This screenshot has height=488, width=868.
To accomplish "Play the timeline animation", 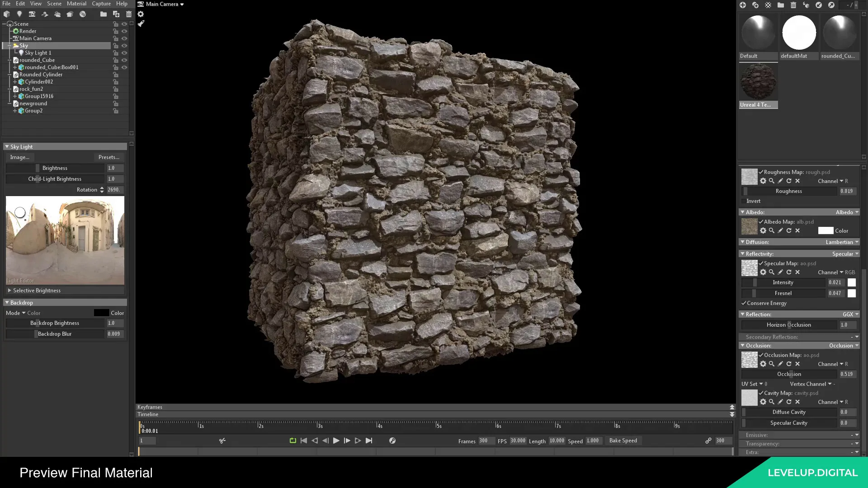I will tap(336, 441).
